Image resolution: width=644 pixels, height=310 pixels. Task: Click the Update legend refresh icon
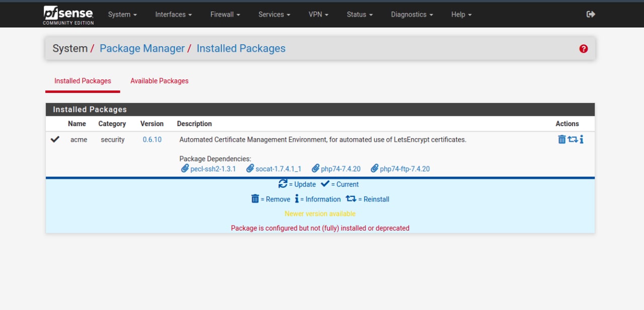click(283, 183)
